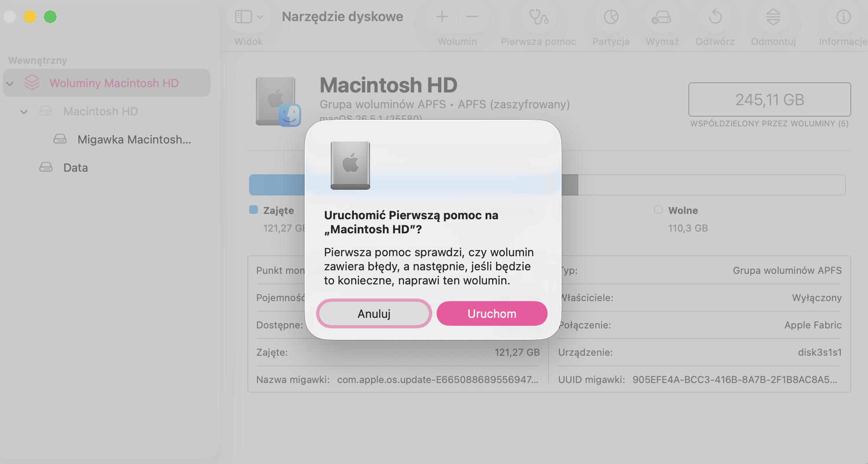Remove a volume with the minus icon
Screen dimensions: 868x464
[472, 17]
